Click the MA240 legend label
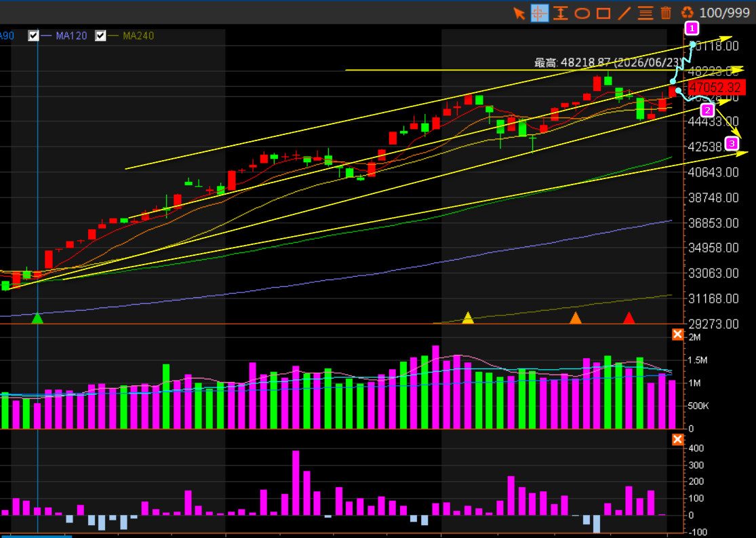The image size is (756, 538). tap(138, 36)
